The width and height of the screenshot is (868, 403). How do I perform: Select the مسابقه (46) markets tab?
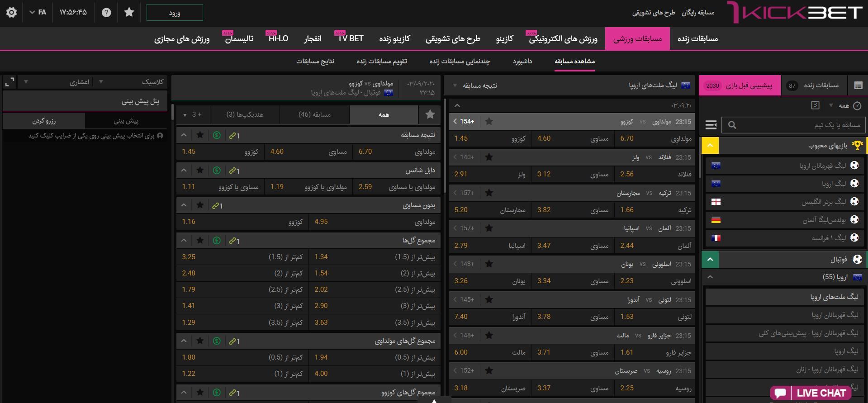click(x=314, y=114)
